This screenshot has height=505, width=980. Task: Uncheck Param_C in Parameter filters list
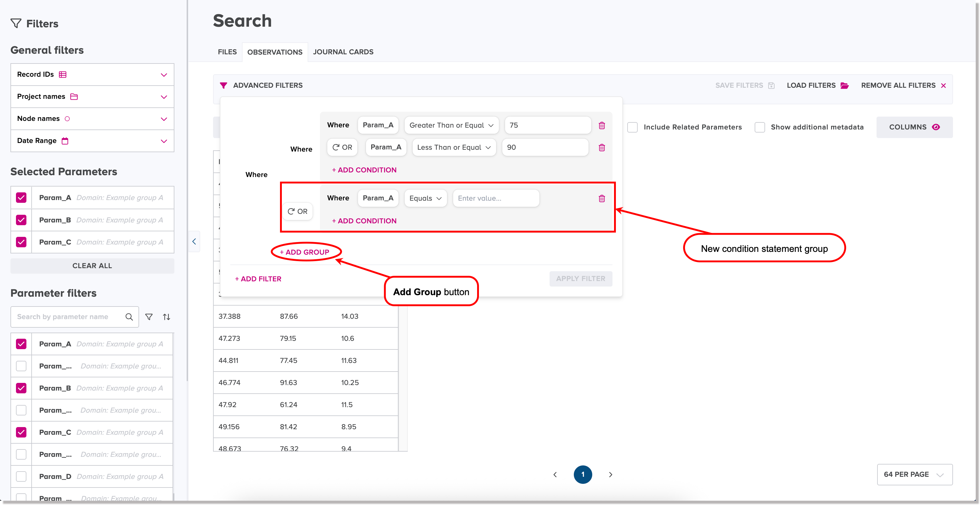tap(21, 432)
